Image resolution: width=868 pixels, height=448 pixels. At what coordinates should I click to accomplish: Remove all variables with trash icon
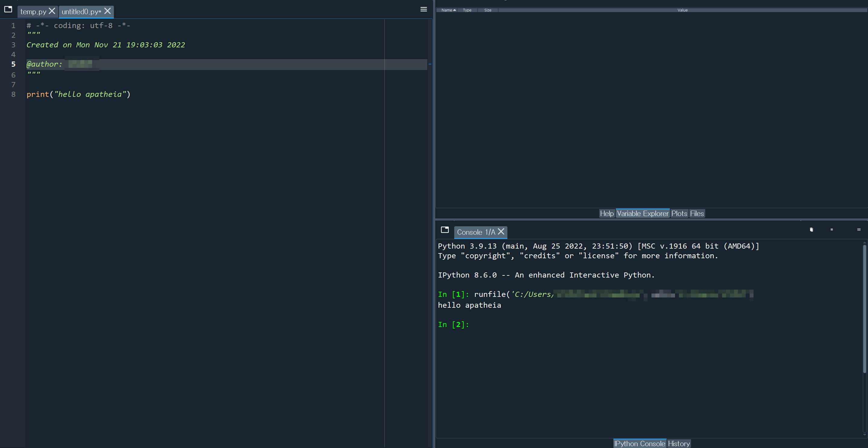(x=812, y=230)
